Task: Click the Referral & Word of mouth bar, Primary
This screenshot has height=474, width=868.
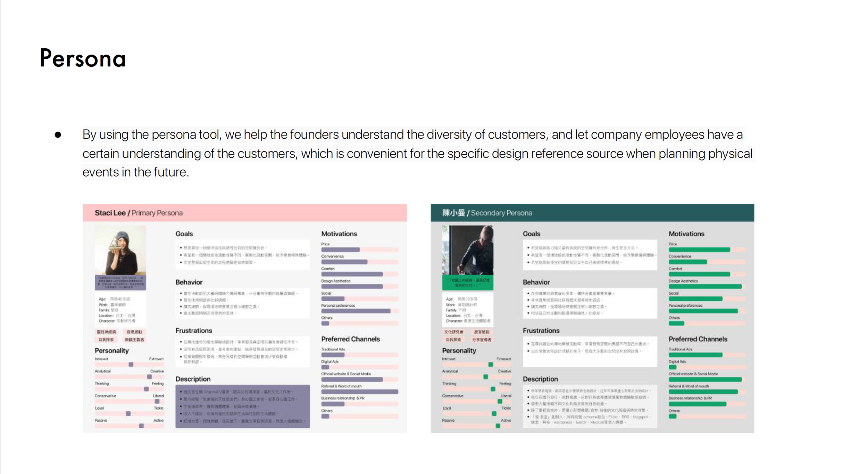Action: pyautogui.click(x=360, y=392)
